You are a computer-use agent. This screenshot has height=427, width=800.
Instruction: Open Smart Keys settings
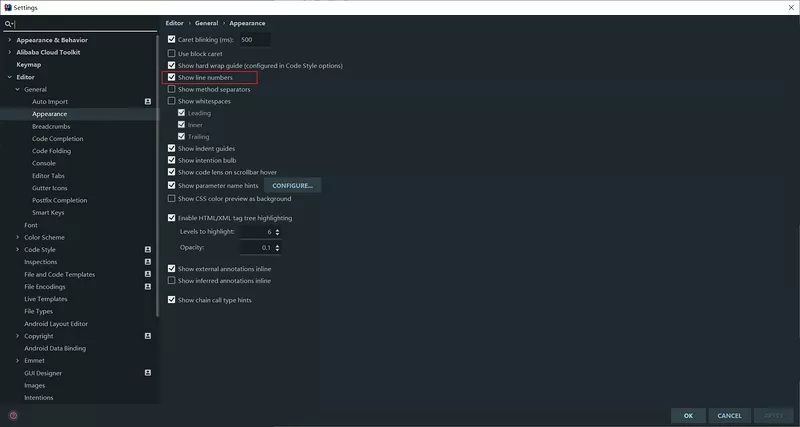[48, 213]
